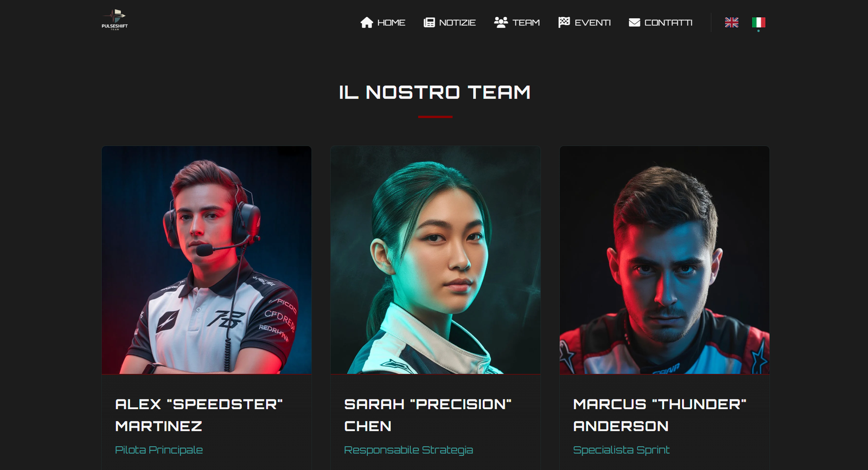Select the Italian flag language icon

758,22
